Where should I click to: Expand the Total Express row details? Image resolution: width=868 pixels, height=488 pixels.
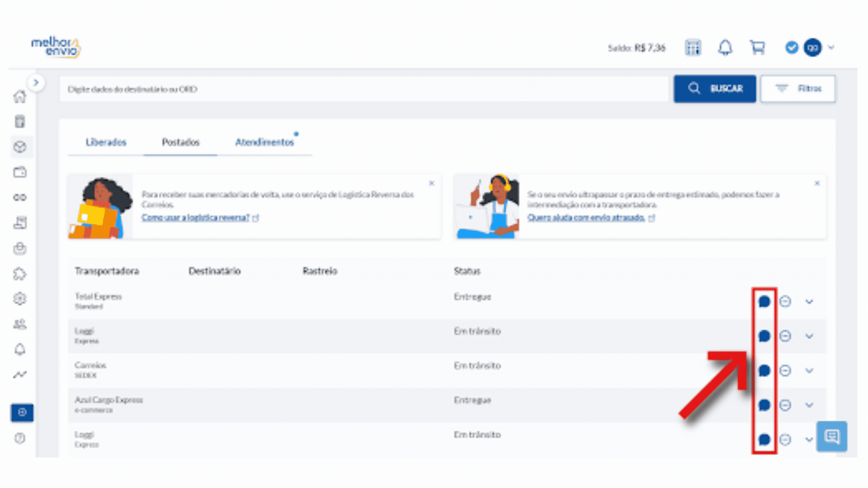pyautogui.click(x=809, y=302)
